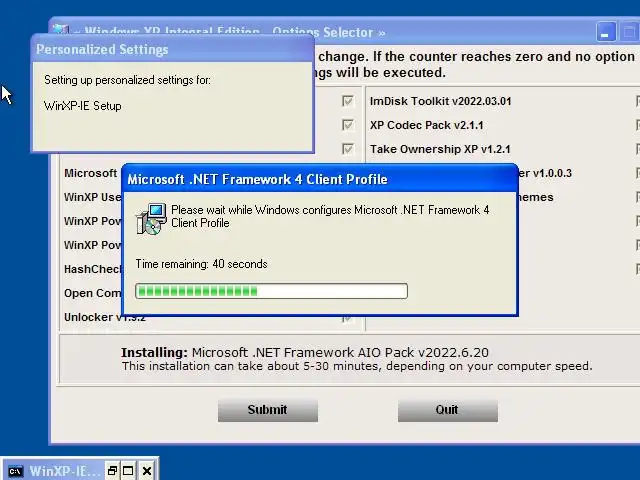The image size is (640, 480).
Task: Click the 5-30 minutes installation note
Action: click(x=357, y=366)
